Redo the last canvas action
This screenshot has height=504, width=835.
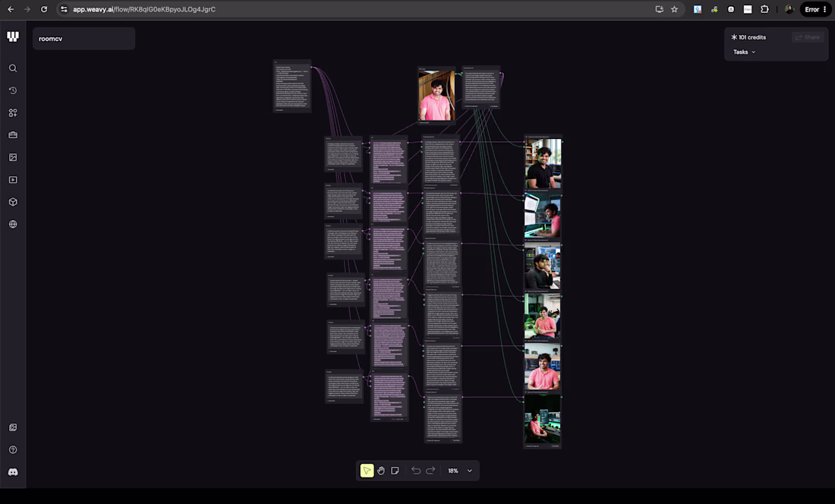430,471
